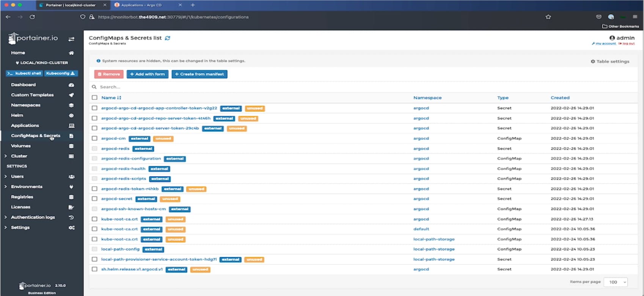
Task: Click the Licenses icon in sidebar
Action: pyautogui.click(x=71, y=207)
